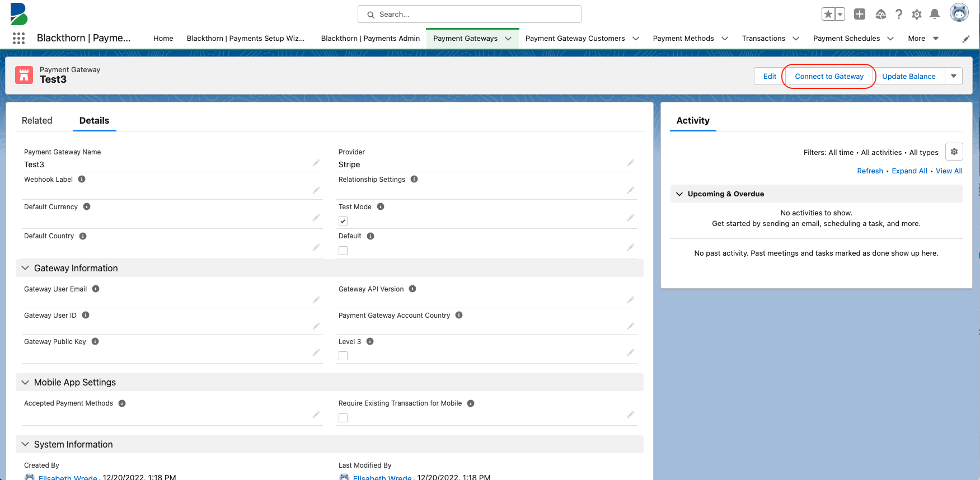Toggle the Level 3 checkbox

point(343,356)
